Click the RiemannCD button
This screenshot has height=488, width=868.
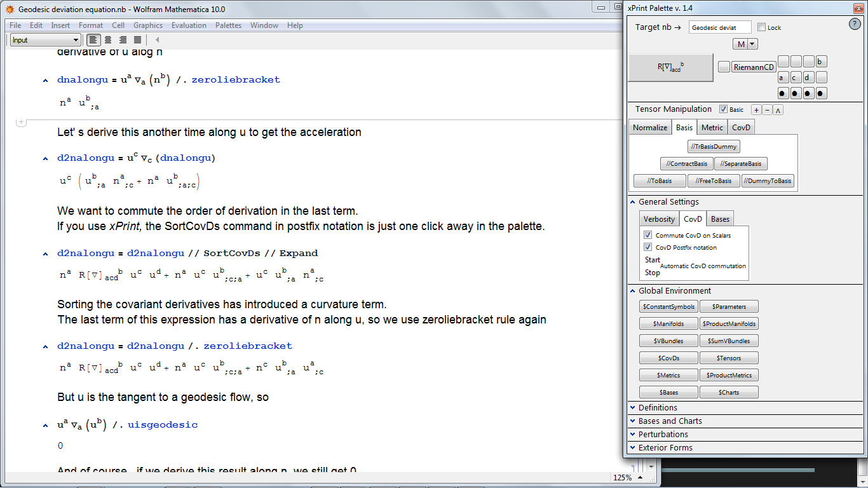(754, 67)
